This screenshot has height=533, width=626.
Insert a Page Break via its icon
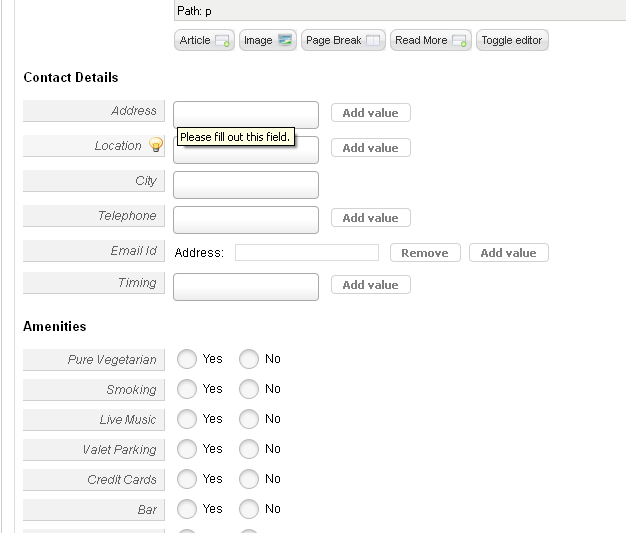pos(343,40)
